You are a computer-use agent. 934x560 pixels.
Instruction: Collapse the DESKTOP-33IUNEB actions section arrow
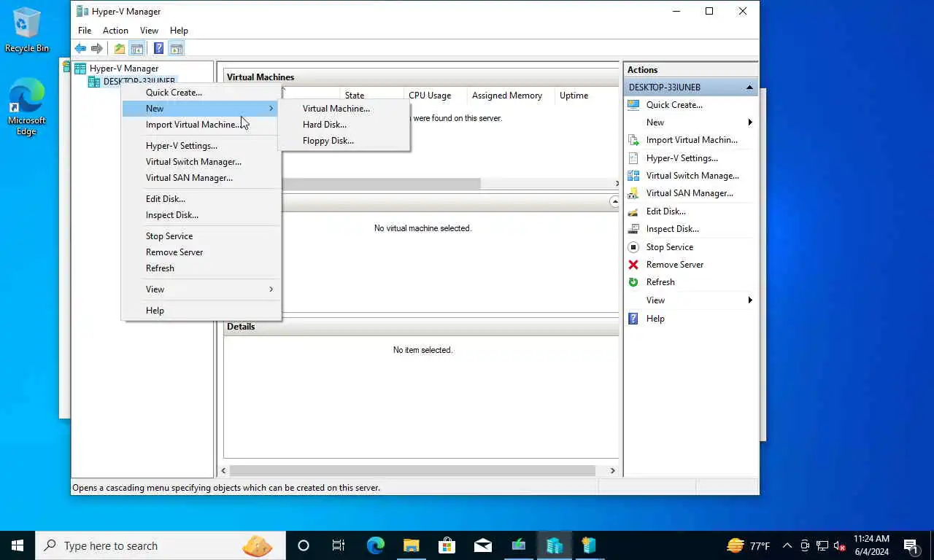click(749, 87)
